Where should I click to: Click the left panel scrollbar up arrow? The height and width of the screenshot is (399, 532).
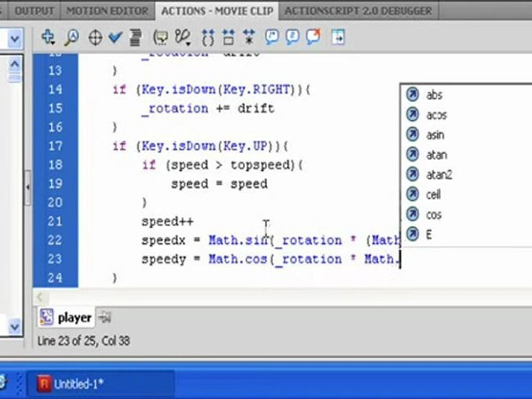click(15, 64)
